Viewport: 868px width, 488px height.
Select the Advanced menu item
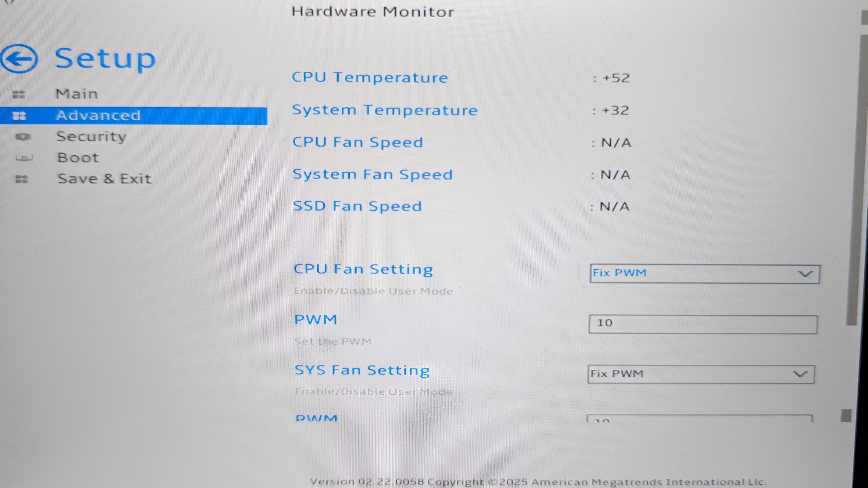[98, 115]
